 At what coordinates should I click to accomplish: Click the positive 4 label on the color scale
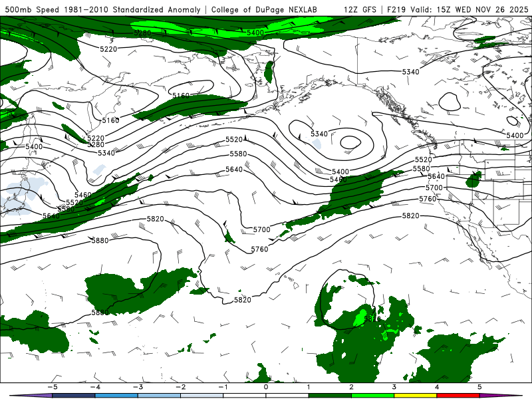coord(437,387)
